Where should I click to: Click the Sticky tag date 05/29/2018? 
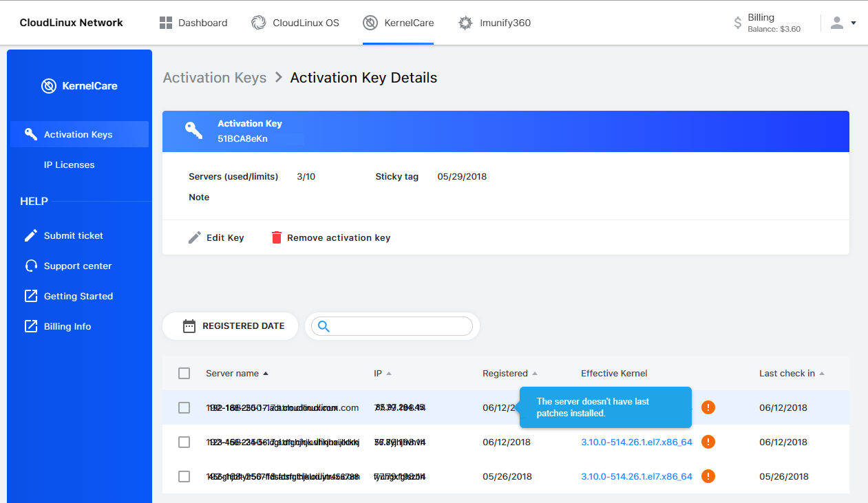462,176
